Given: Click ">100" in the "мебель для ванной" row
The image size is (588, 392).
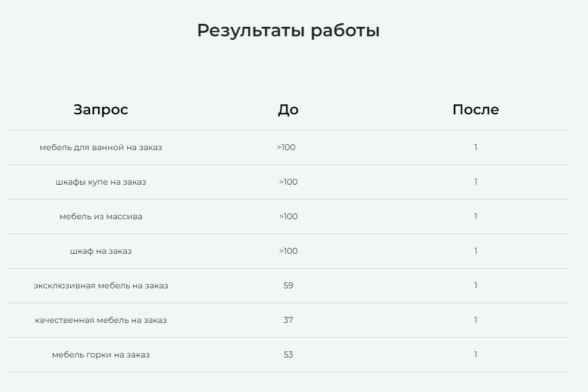Looking at the screenshot, I should point(286,147).
